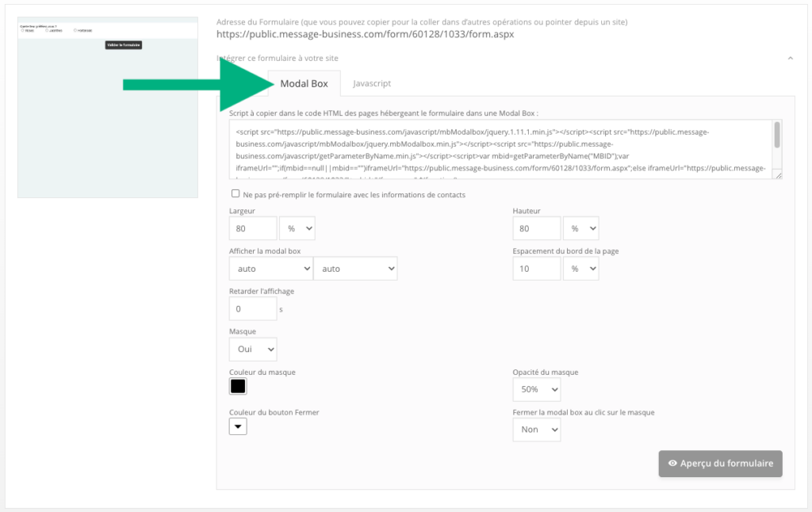This screenshot has height=512, width=812.
Task: Open 'Couleur du bouton Fermer' color picker
Action: coord(238,426)
